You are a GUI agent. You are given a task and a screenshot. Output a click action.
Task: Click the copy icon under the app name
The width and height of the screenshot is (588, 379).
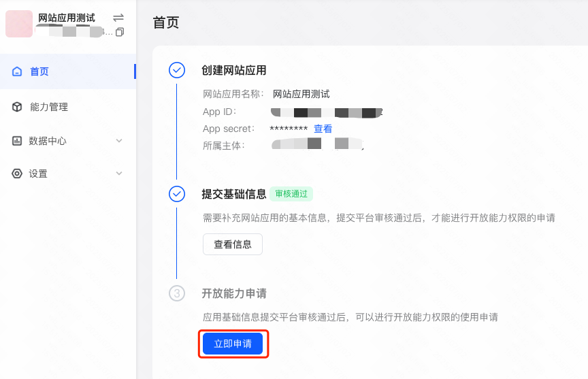tap(120, 32)
